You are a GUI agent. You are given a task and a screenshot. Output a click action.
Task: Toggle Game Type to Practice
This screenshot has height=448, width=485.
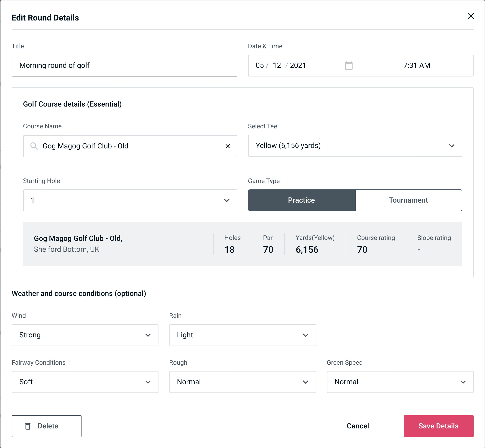[x=301, y=200]
